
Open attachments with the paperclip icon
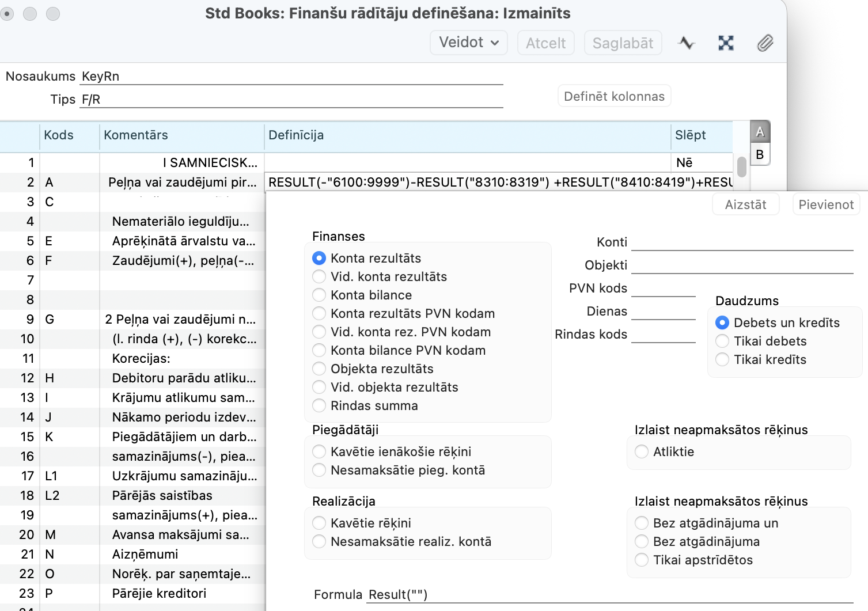pyautogui.click(x=765, y=43)
